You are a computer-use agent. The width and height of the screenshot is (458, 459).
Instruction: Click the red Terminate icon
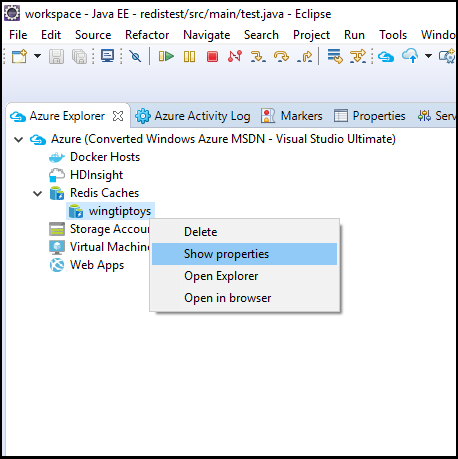(x=212, y=56)
